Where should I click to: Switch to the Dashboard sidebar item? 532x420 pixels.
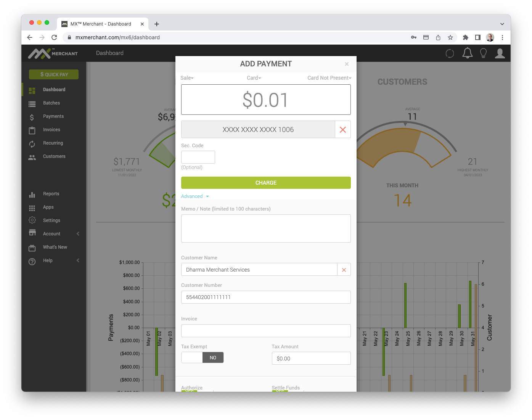pyautogui.click(x=54, y=89)
